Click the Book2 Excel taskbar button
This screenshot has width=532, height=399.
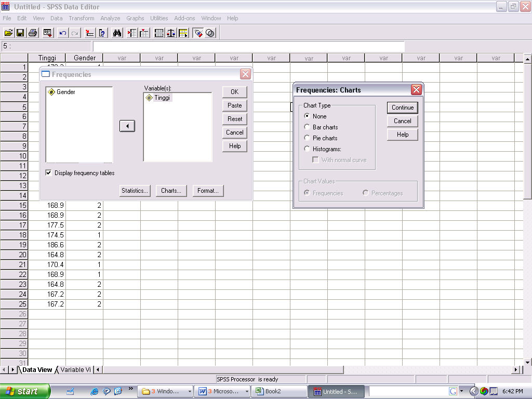pyautogui.click(x=279, y=391)
